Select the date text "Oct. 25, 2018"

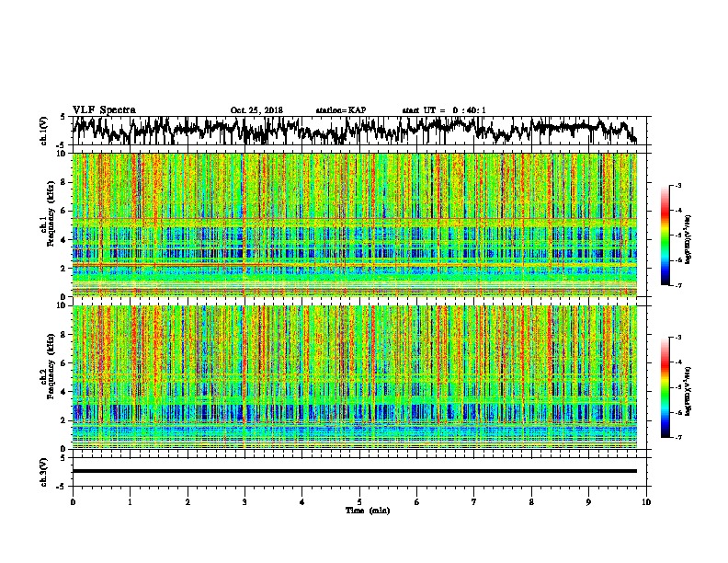256,110
